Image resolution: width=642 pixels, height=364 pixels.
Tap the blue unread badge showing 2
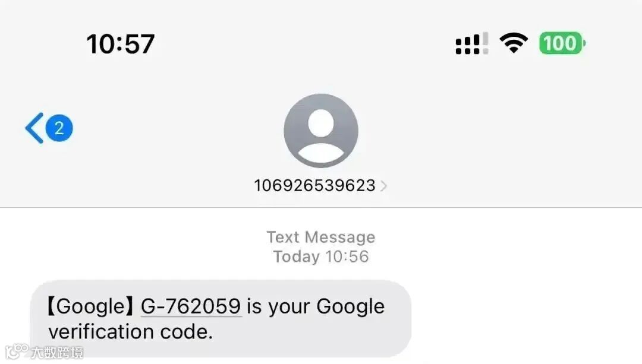pyautogui.click(x=59, y=128)
